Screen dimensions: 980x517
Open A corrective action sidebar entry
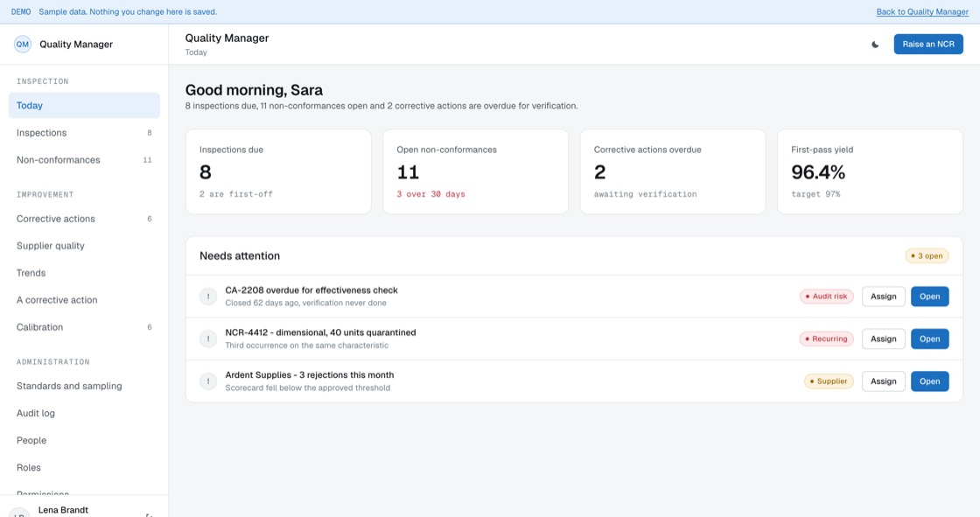tap(84, 300)
